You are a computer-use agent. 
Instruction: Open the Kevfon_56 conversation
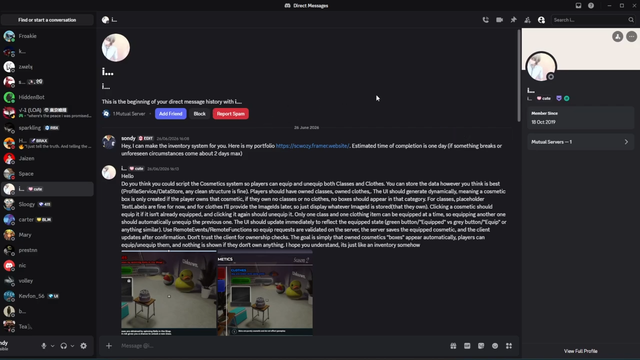click(47, 296)
